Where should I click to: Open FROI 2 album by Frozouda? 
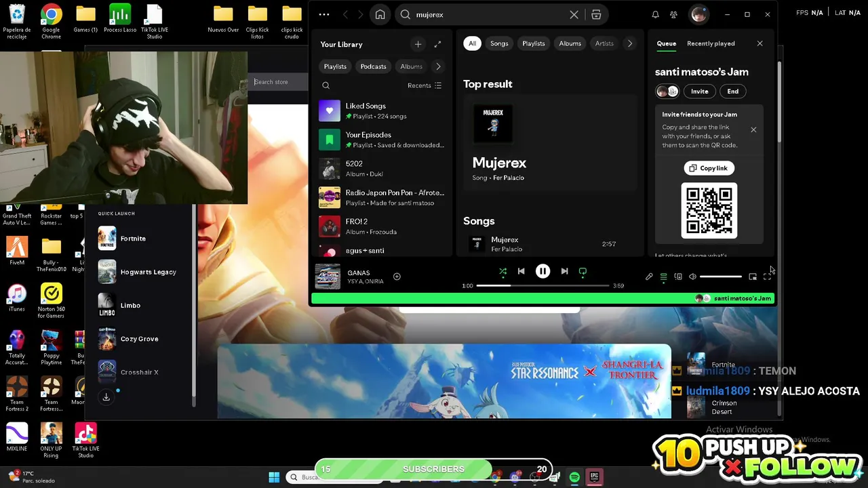pyautogui.click(x=382, y=226)
